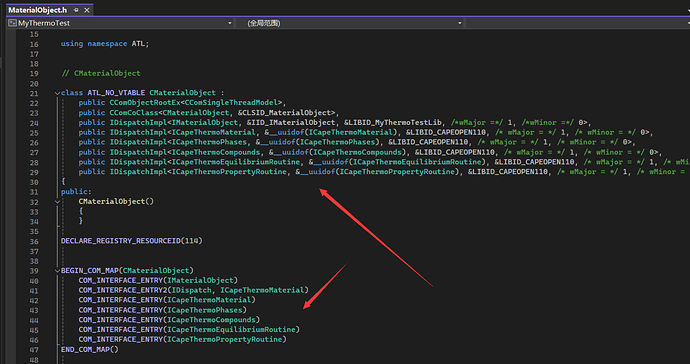Click 'IDispatchImpl<ICapeThermoPropertyRoutine' on line 29
The image size is (690, 364).
(x=198, y=172)
